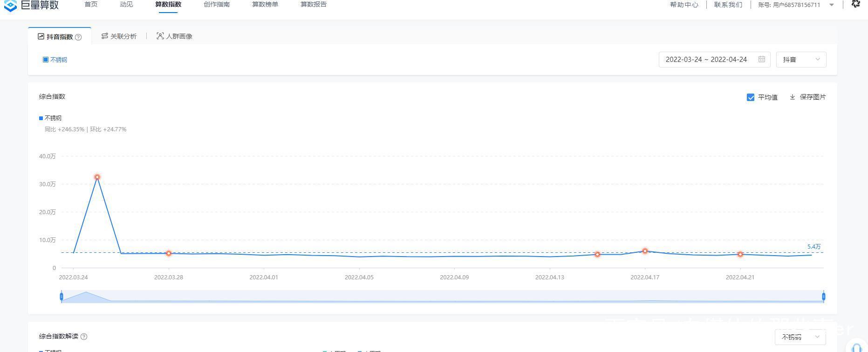This screenshot has width=868, height=352.
Task: Expand the account dropdown arrow
Action: (x=832, y=5)
